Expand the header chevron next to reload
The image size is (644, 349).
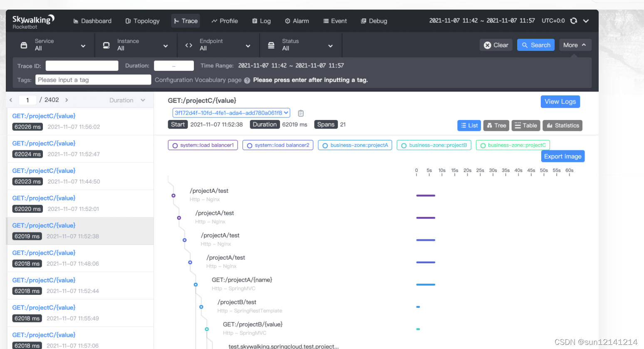586,21
